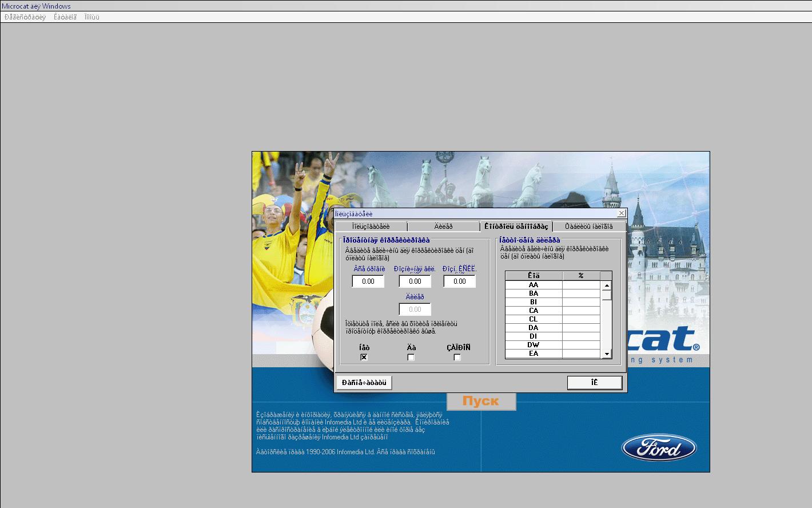The height and width of the screenshot is (508, 812).
Task: Grab the code table's scrollbar thumb
Action: coord(607,295)
